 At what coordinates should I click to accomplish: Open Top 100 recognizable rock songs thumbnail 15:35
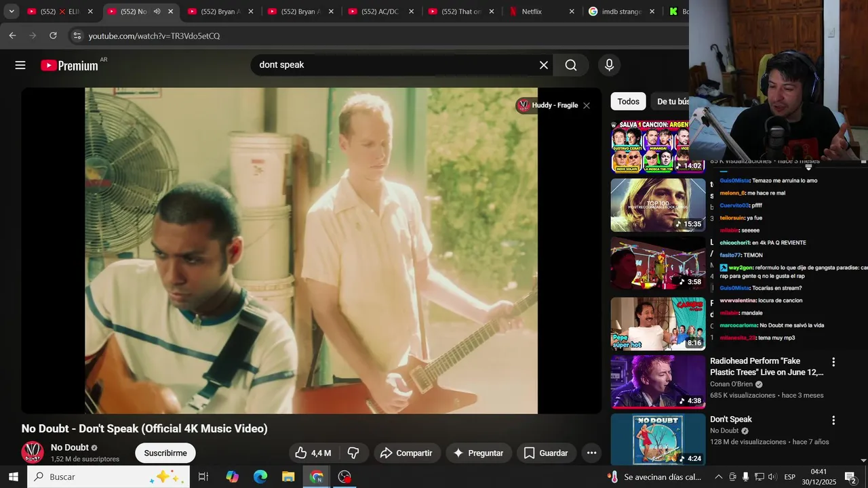tap(658, 205)
